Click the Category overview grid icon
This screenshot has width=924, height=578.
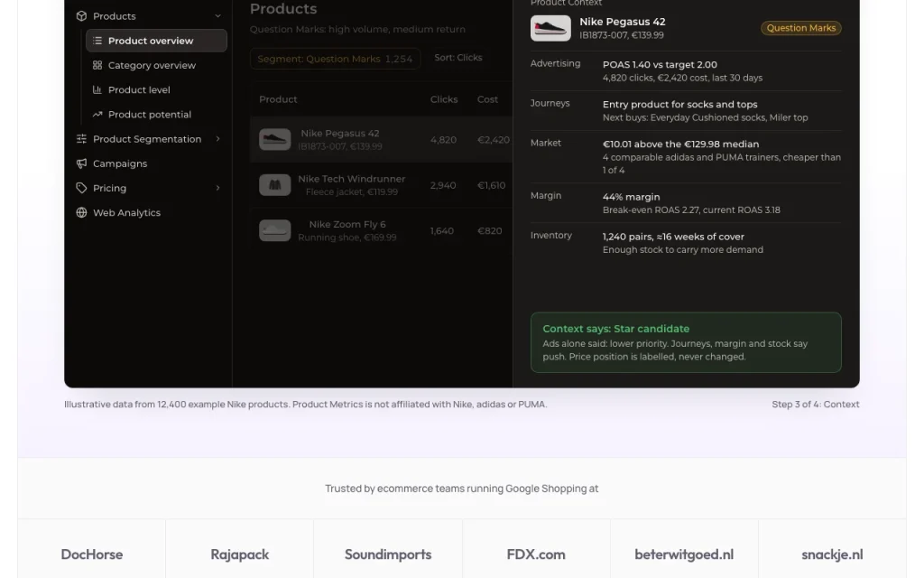97,65
